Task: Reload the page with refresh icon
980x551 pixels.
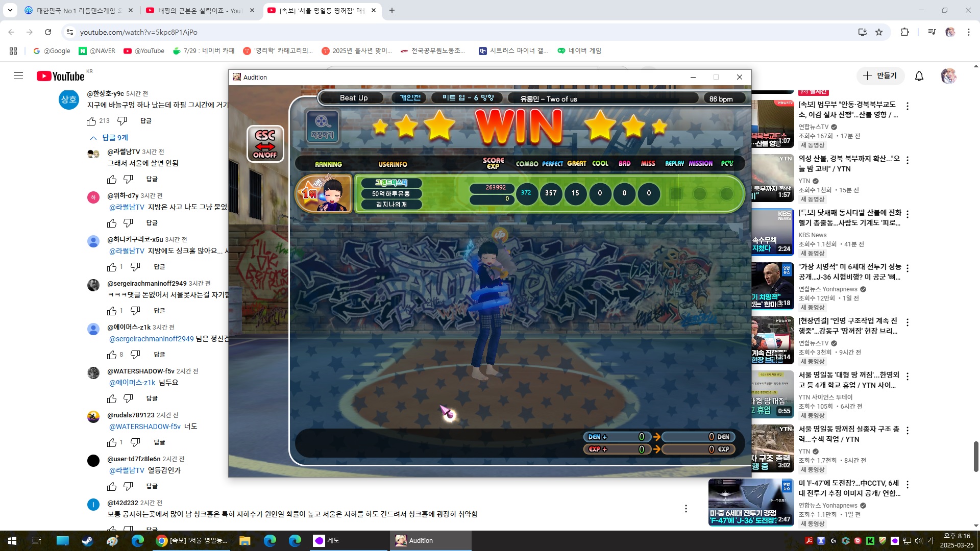Action: pyautogui.click(x=48, y=32)
